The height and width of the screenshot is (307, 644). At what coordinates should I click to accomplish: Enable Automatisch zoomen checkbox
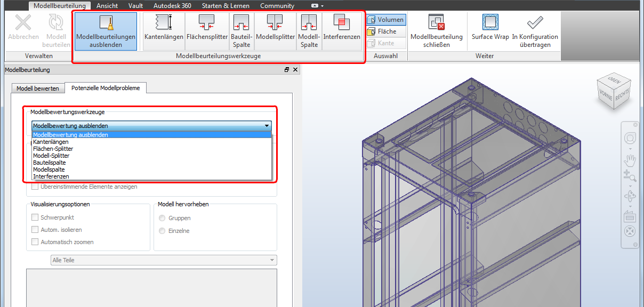pyautogui.click(x=35, y=242)
